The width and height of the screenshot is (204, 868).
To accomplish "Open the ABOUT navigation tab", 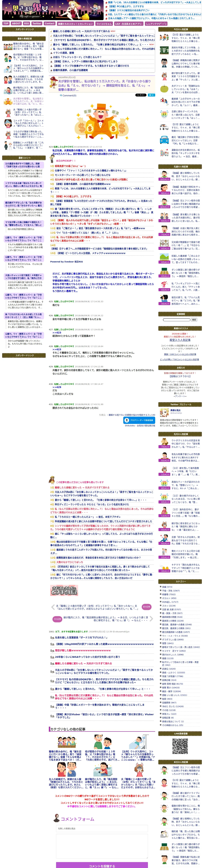I will [x=16, y=24].
